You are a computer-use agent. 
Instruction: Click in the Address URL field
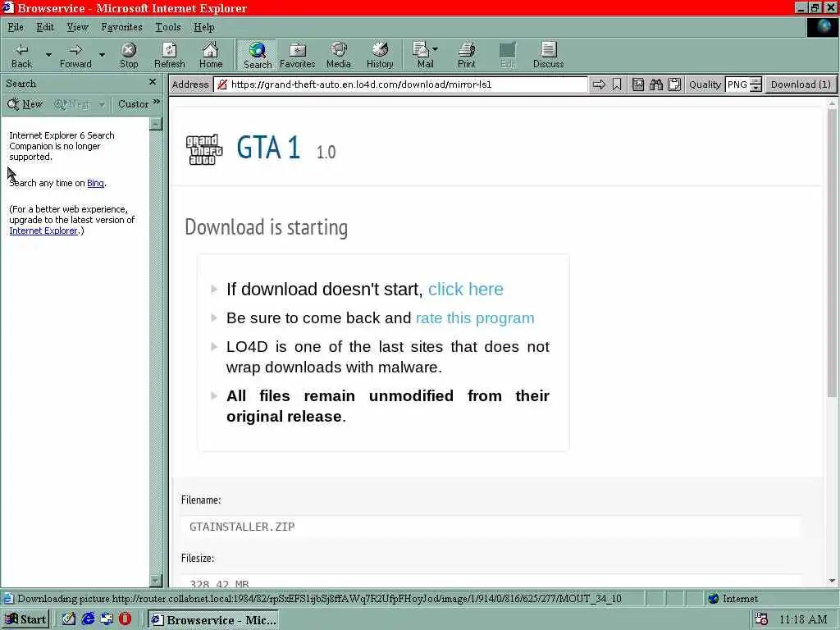[400, 84]
